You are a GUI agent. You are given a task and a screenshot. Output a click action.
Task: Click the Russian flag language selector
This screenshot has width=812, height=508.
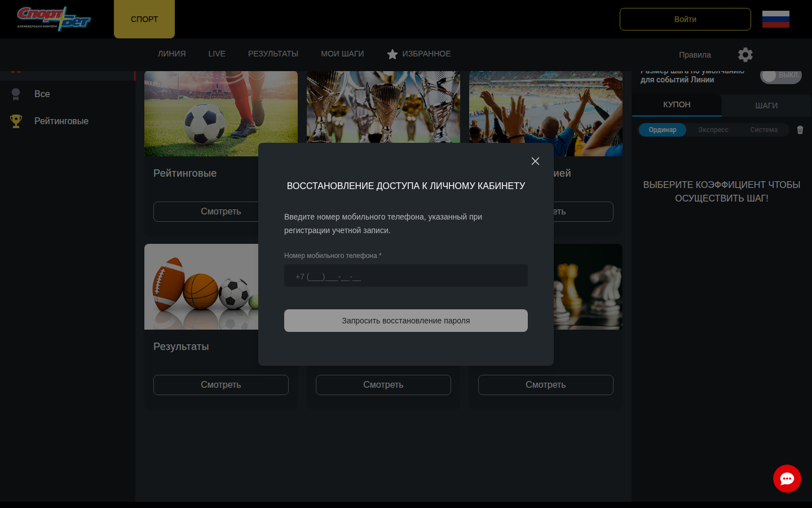click(775, 19)
